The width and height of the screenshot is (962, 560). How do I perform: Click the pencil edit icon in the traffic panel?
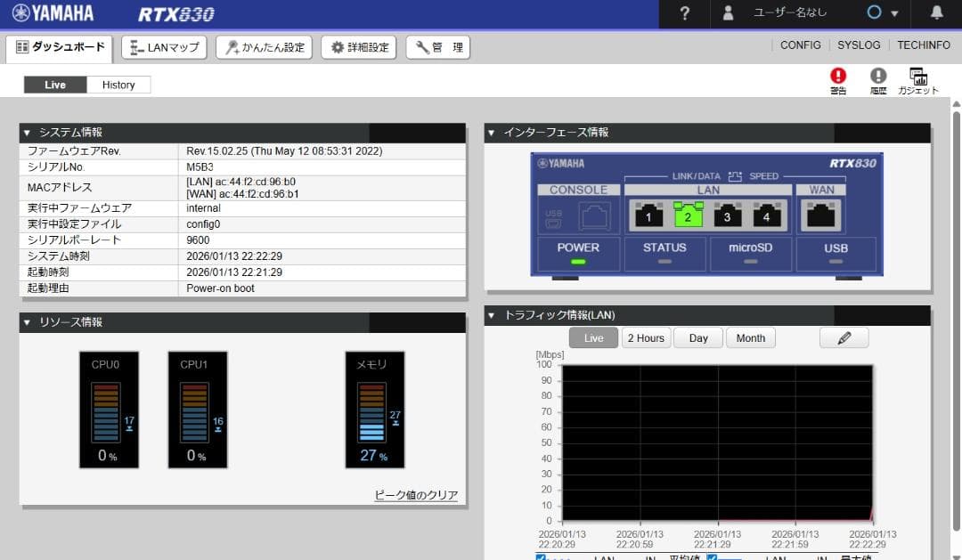tap(843, 337)
